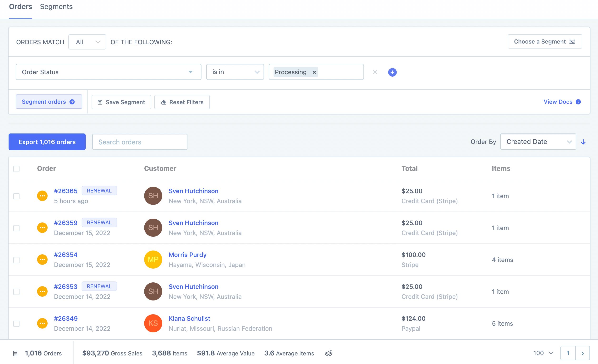Remove the Processing tag with its x
This screenshot has width=598, height=364.
pyautogui.click(x=314, y=72)
